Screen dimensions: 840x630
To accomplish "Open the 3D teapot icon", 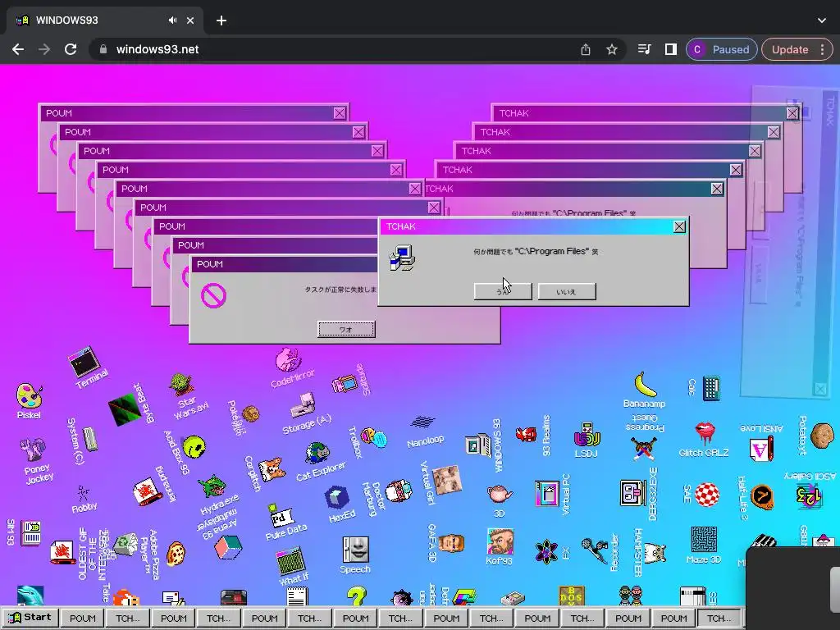I will click(x=500, y=493).
